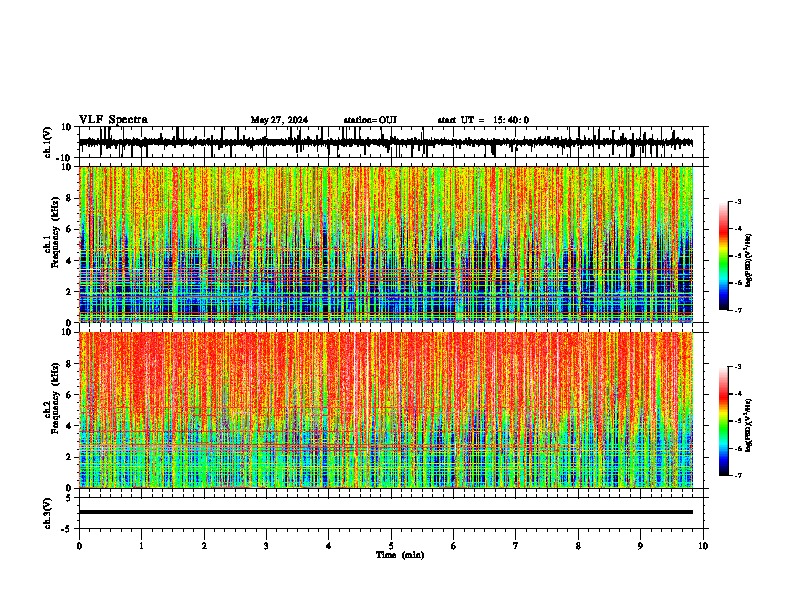Click the "ch.3(V)" axis label
The image size is (792, 612).
pyautogui.click(x=47, y=514)
